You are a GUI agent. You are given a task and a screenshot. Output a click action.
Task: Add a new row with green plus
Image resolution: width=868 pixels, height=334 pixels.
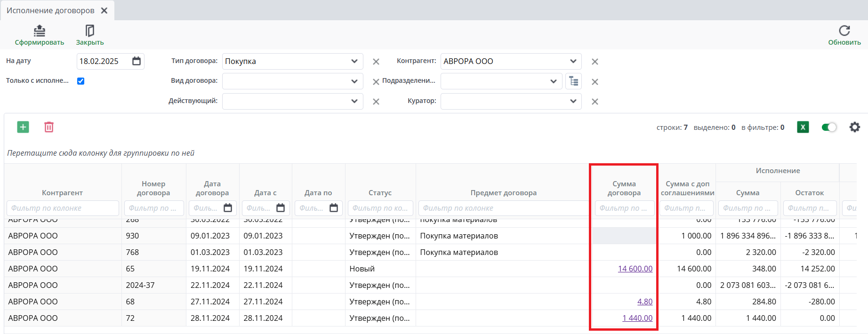pos(23,127)
